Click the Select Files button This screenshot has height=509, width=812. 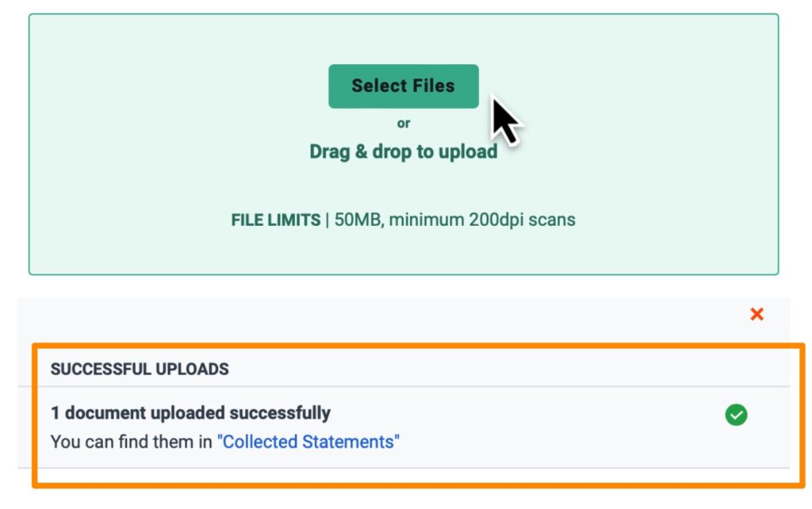404,86
